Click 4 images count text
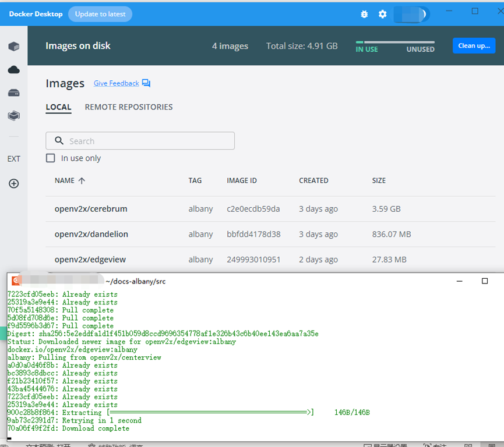 click(230, 46)
